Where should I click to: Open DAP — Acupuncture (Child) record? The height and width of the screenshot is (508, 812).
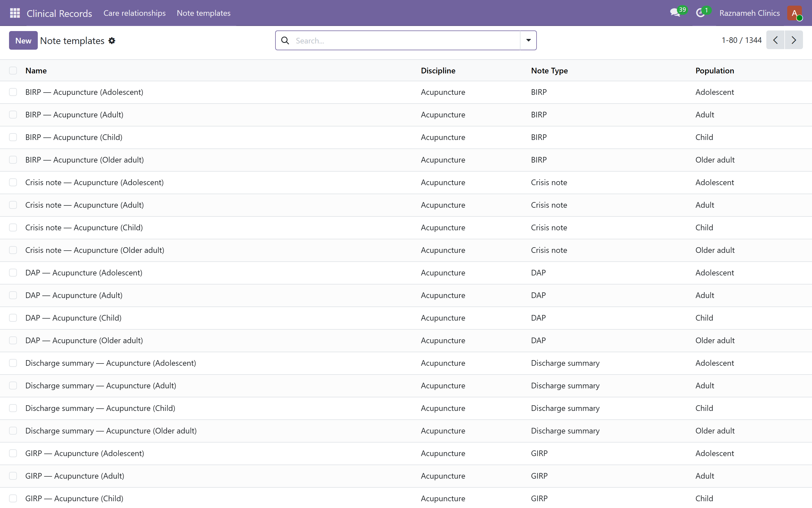pyautogui.click(x=74, y=318)
